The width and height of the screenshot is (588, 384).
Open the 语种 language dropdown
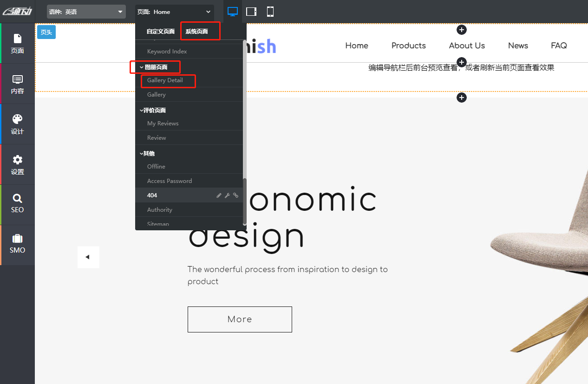(x=86, y=12)
